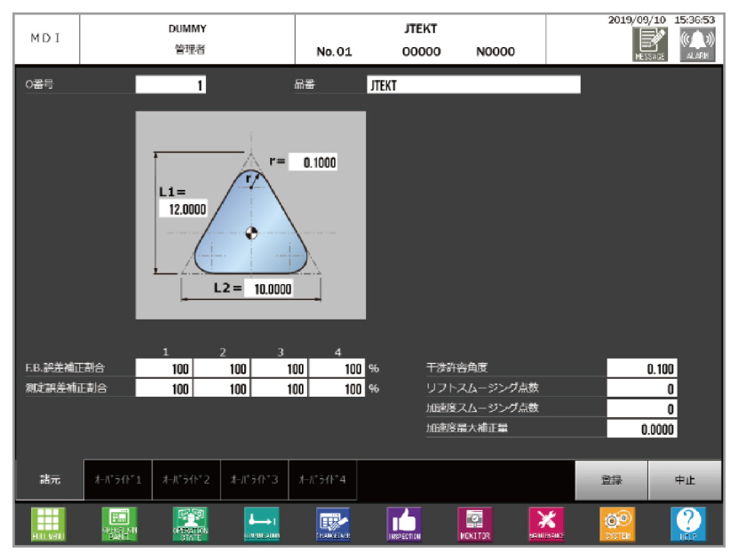Image resolution: width=738 pixels, height=560 pixels.
Task: Click the 品番 field containing JTEKT
Action: (473, 85)
